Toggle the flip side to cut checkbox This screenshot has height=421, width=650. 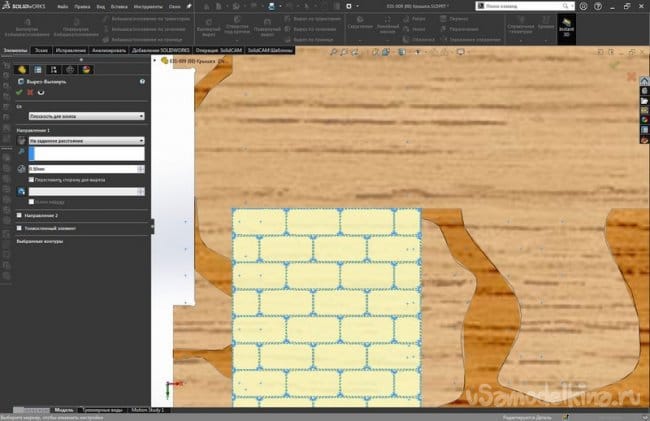click(x=31, y=180)
